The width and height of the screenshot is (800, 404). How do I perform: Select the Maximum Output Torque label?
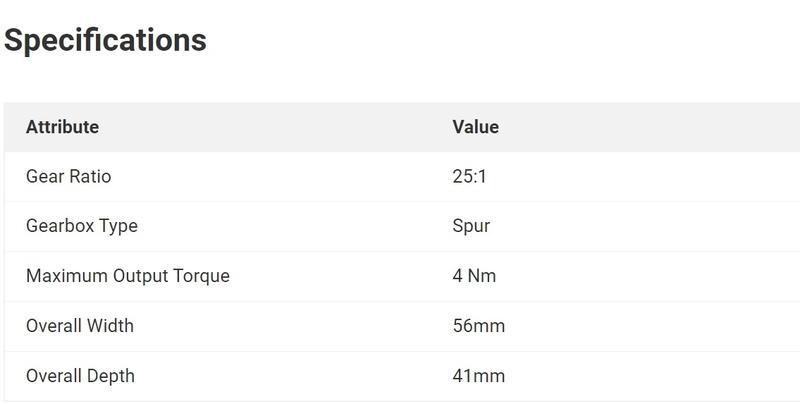(x=127, y=276)
